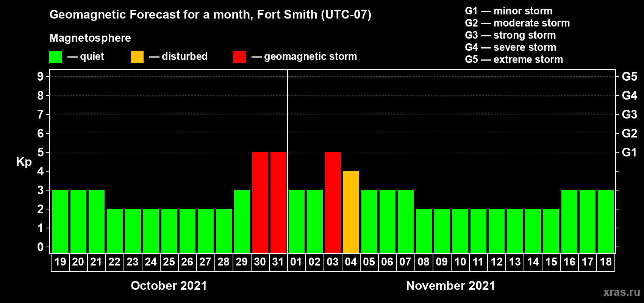This screenshot has height=303, width=644.
Task: Click the 'G3 — strong storm' legend text
Action: tap(510, 35)
